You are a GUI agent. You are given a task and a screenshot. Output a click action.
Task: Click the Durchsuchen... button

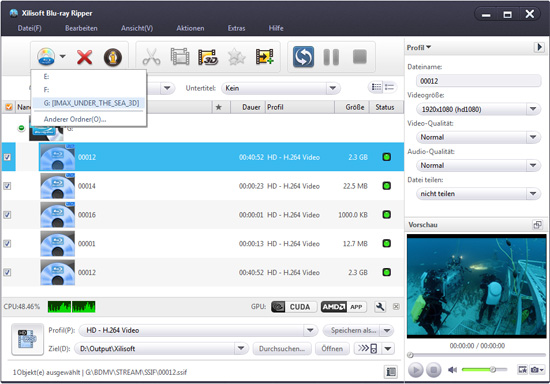282,349
